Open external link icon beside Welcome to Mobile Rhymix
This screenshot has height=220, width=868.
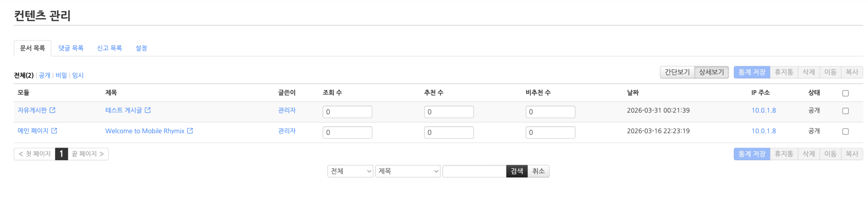(x=190, y=131)
